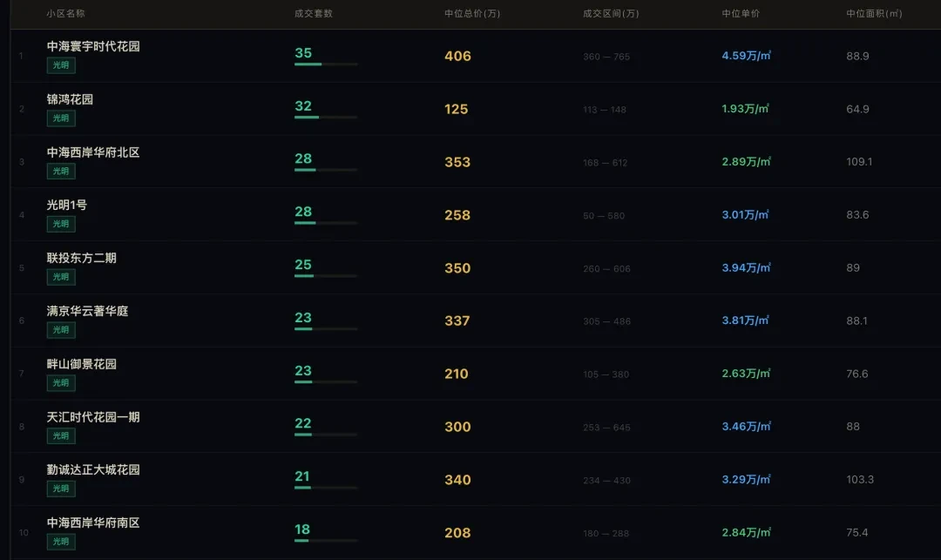Click the 4.59万/㎡ median unit price
This screenshot has width=941, height=560.
pos(746,56)
